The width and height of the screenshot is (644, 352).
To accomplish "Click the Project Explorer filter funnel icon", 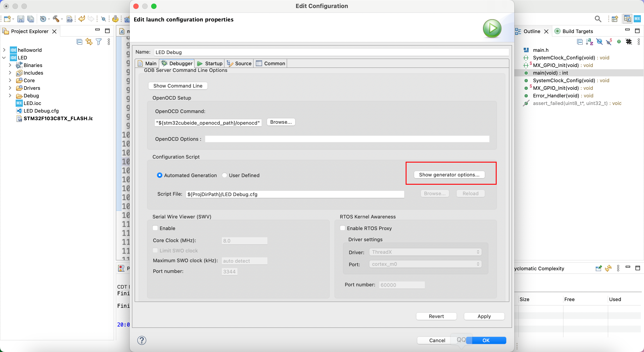I will pos(99,42).
